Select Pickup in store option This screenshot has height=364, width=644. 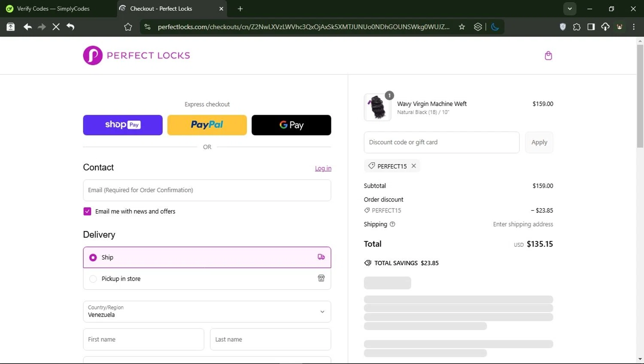207,278
